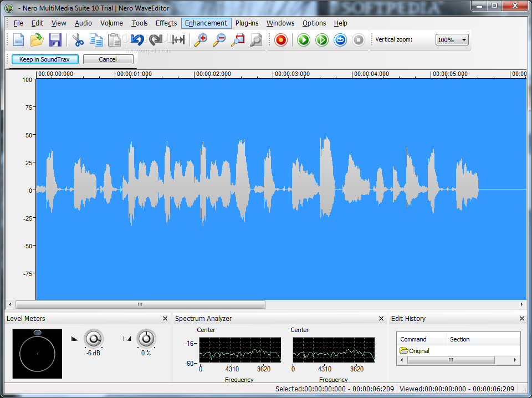532x398 pixels.
Task: Zoom in with the plus magnifier
Action: click(201, 40)
